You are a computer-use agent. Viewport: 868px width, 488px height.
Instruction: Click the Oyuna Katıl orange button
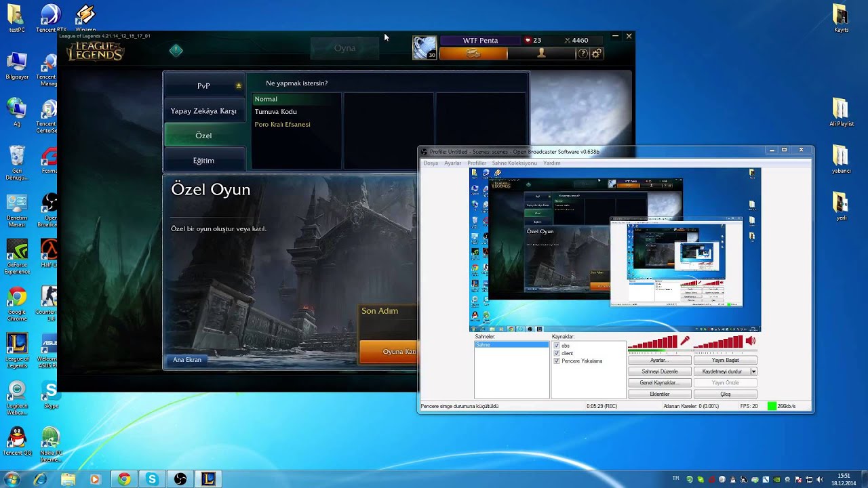(389, 352)
